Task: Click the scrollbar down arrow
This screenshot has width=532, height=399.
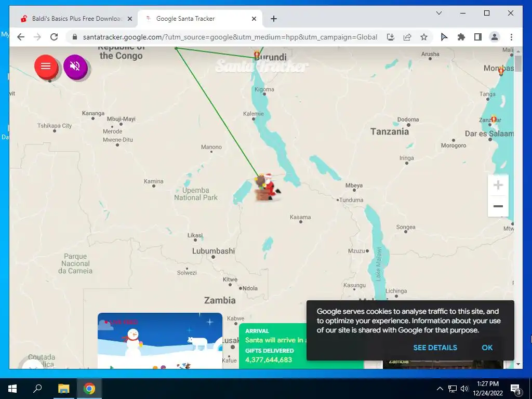Action: (x=518, y=364)
